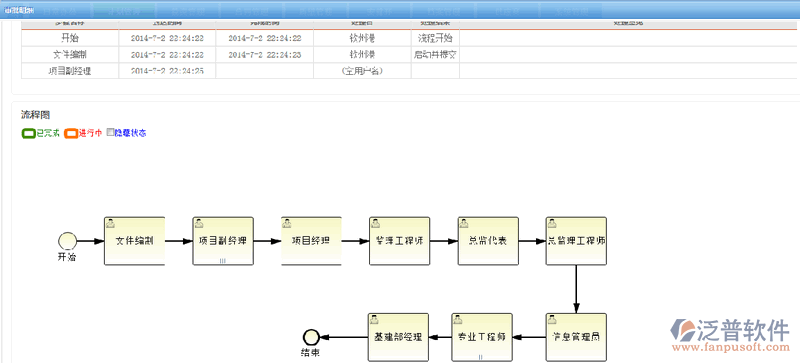800x363 pixels.
Task: Toggle the 隐藏状态 checkbox
Action: (x=110, y=133)
